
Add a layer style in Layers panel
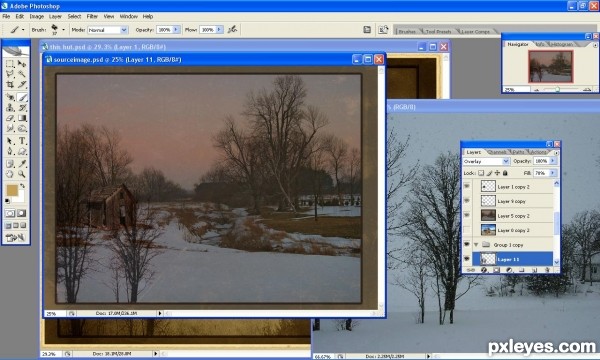point(484,270)
